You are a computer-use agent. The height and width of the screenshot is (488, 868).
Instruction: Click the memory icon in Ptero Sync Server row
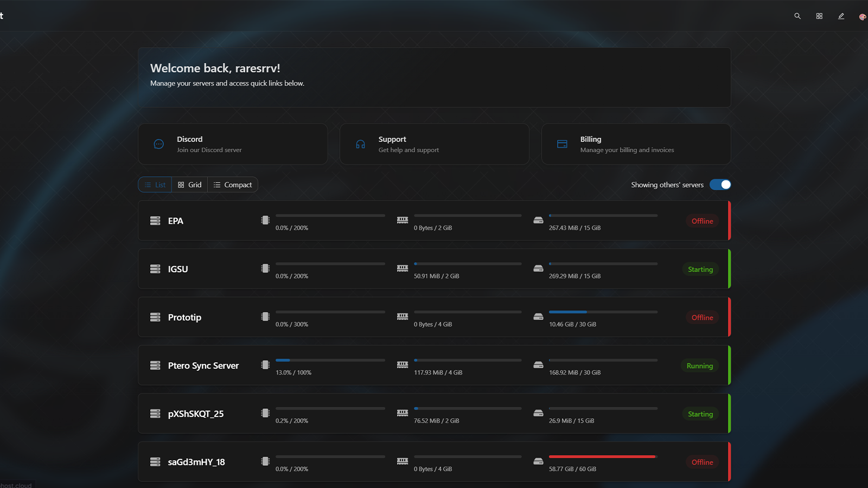[403, 365]
